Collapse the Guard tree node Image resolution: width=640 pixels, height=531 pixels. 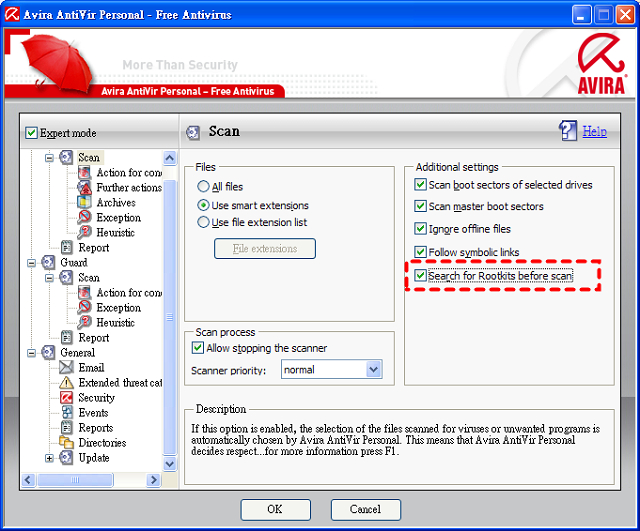pos(31,263)
